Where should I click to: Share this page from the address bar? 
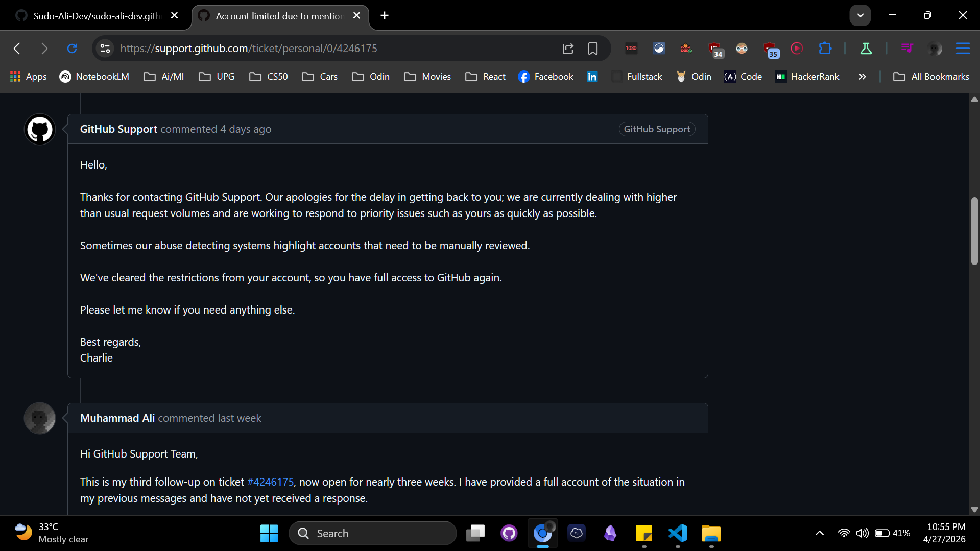[568, 49]
